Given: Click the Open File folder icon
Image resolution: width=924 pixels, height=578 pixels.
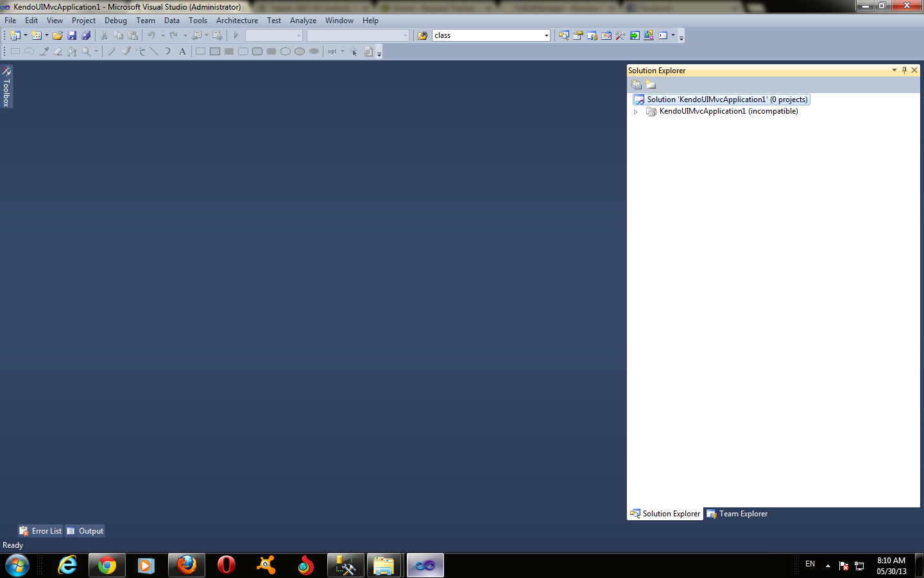Looking at the screenshot, I should (x=58, y=35).
